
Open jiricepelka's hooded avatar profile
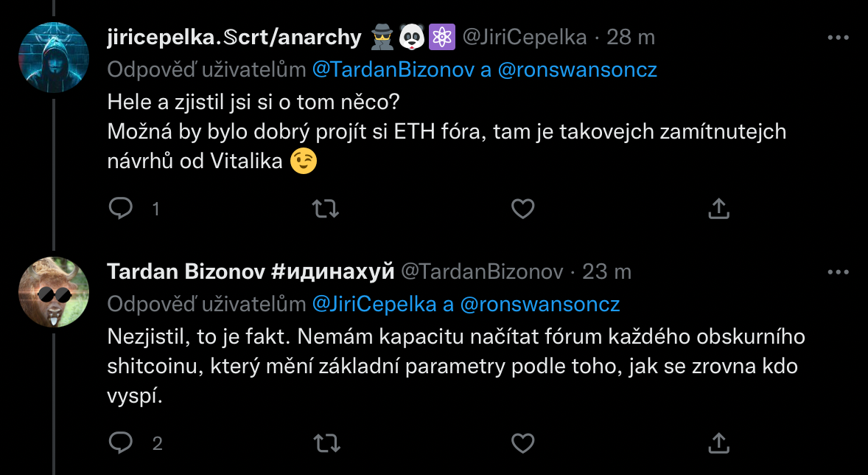(53, 58)
